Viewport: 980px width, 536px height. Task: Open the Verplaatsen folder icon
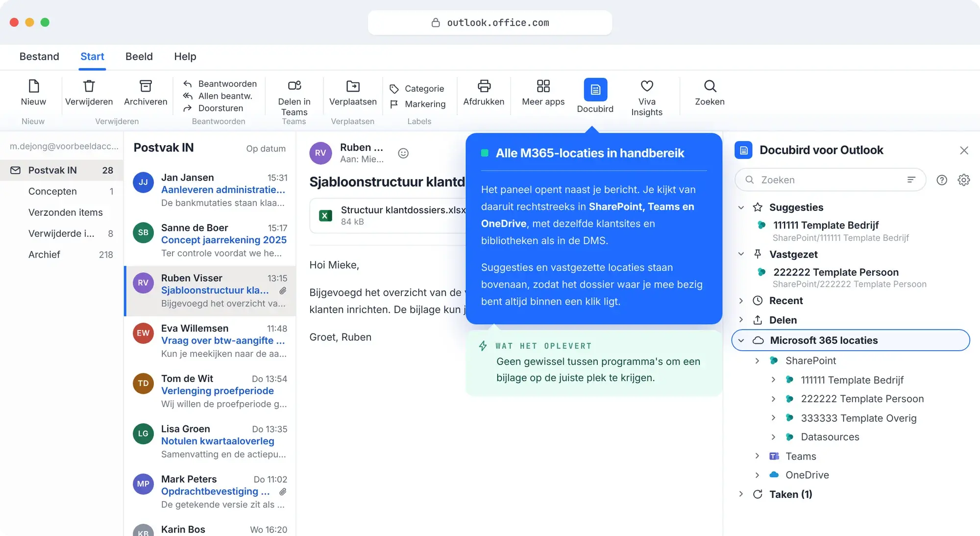point(353,86)
